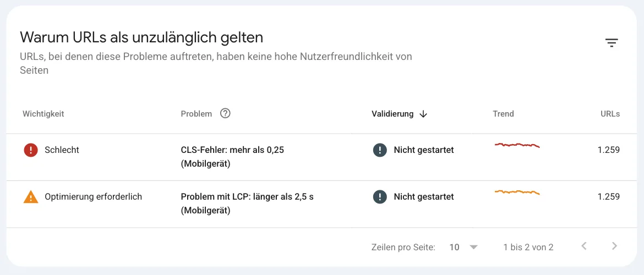Viewport: 644px width, 275px height.
Task: Click Nicht gestartet icon in CLS row
Action: [380, 150]
